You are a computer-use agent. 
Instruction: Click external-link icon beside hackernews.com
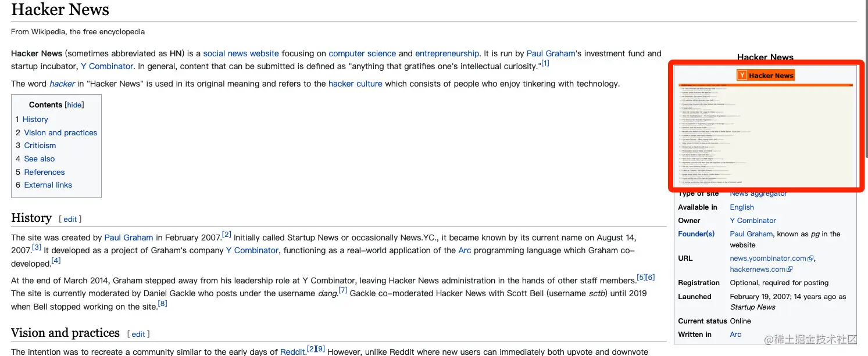(790, 269)
